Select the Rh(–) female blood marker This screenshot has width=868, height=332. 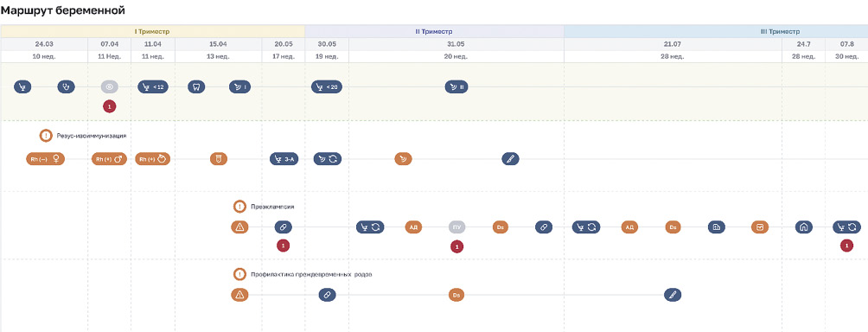point(46,159)
